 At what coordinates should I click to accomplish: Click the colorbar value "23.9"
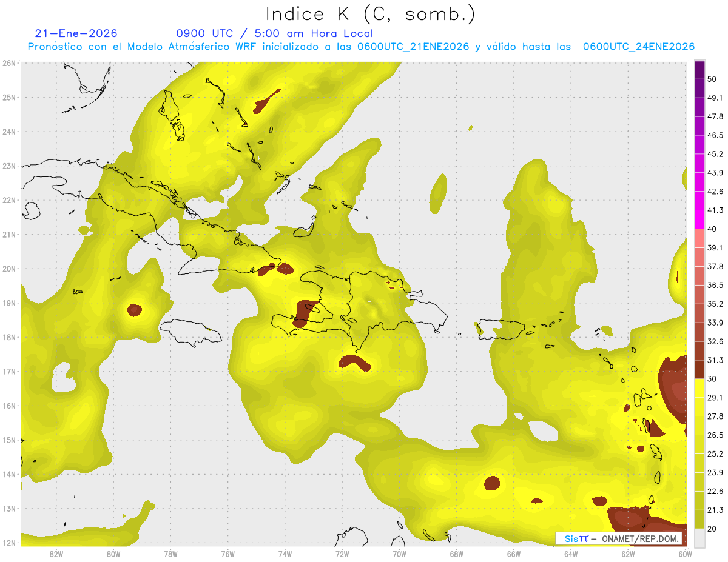(x=715, y=473)
